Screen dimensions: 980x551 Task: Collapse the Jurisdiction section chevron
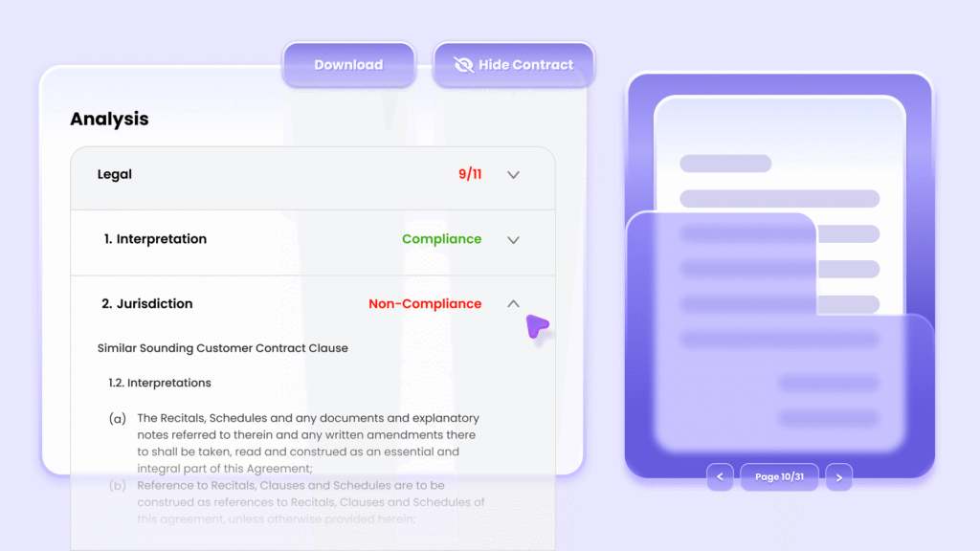pyautogui.click(x=513, y=304)
